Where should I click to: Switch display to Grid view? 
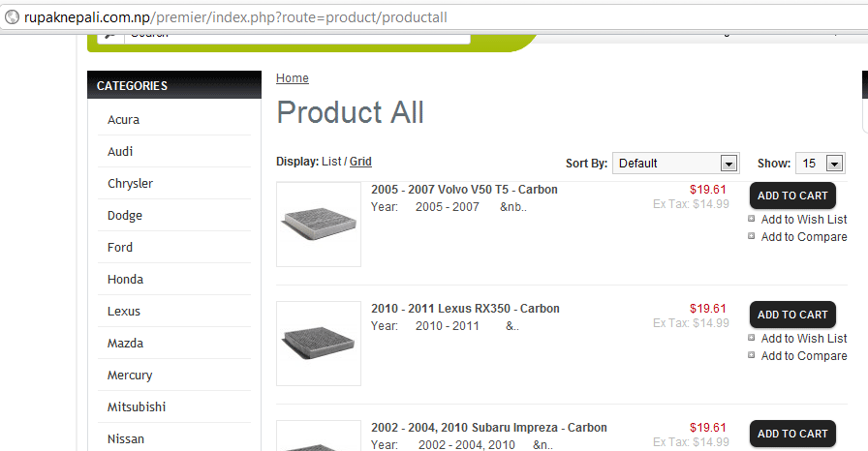[x=360, y=162]
